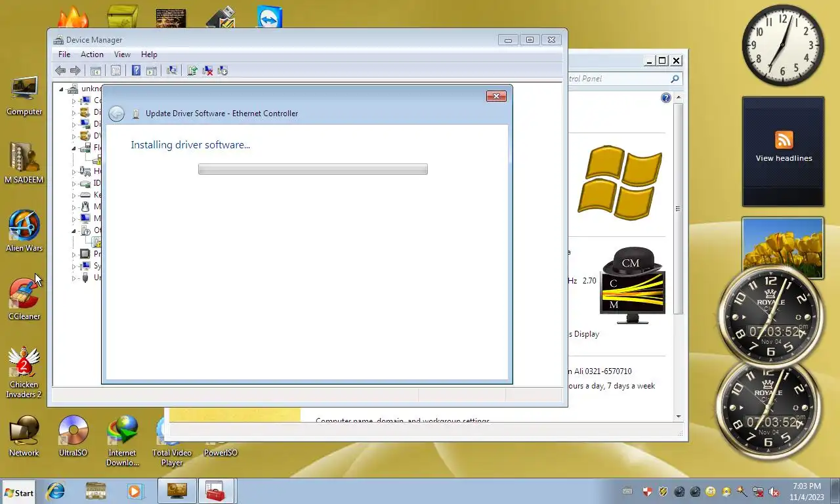
Task: Click the volume muted tray icon
Action: [x=774, y=492]
